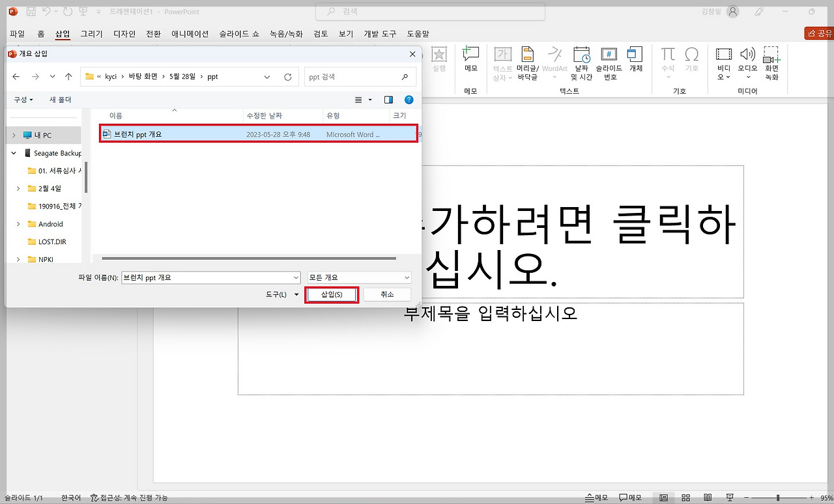
Task: Switch to the 디자인 ribbon tab
Action: click(124, 34)
